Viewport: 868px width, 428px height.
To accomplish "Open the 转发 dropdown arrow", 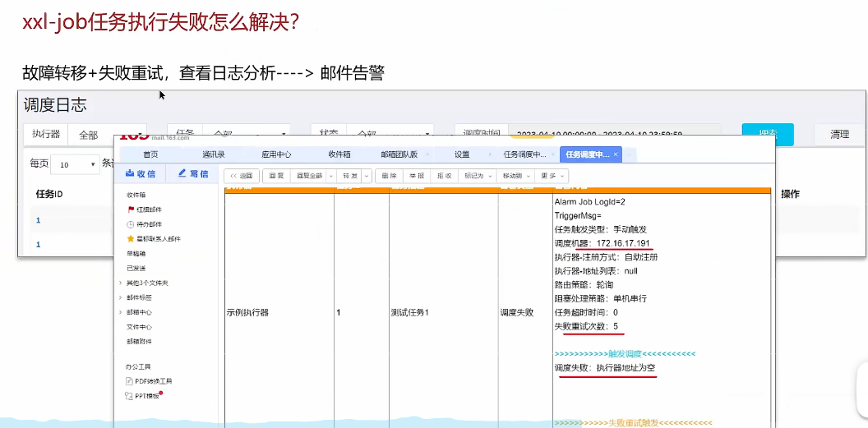I will click(367, 176).
